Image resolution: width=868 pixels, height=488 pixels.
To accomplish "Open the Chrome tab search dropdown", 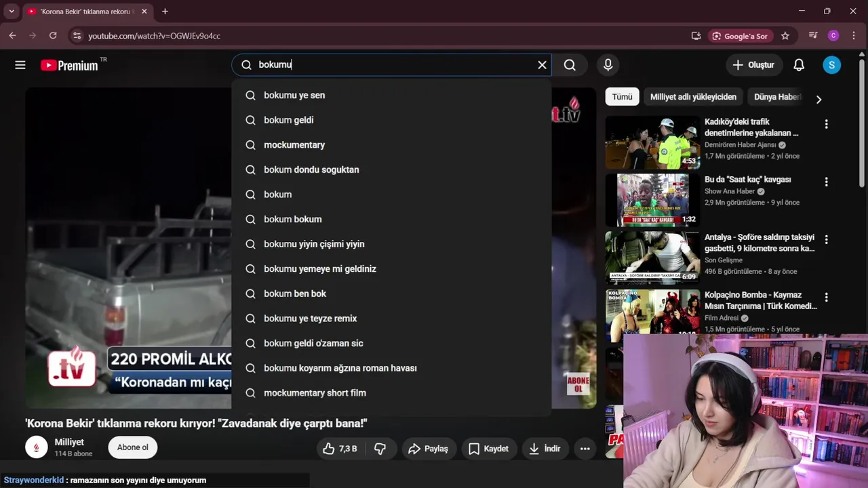I will (12, 12).
